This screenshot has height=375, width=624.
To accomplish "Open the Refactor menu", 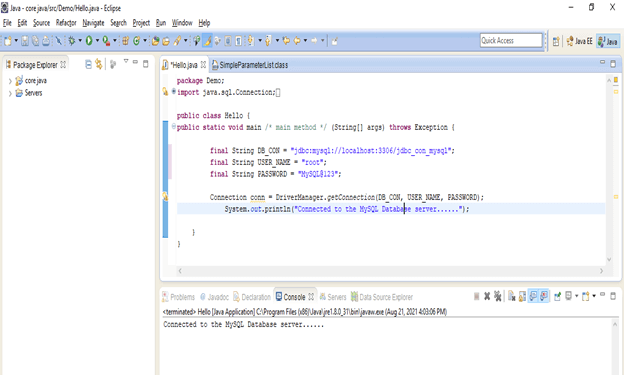I will tap(66, 23).
